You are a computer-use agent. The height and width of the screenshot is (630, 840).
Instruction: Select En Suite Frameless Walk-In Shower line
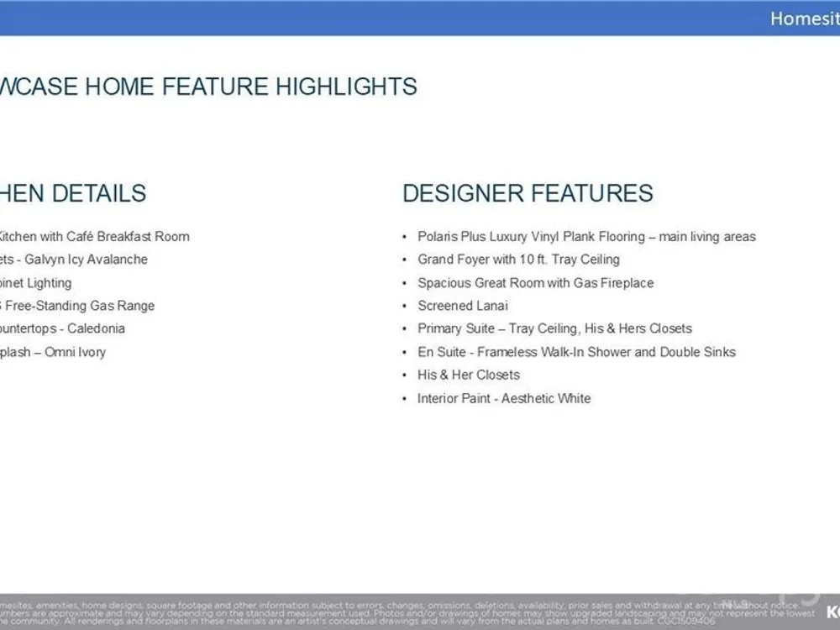coord(576,352)
